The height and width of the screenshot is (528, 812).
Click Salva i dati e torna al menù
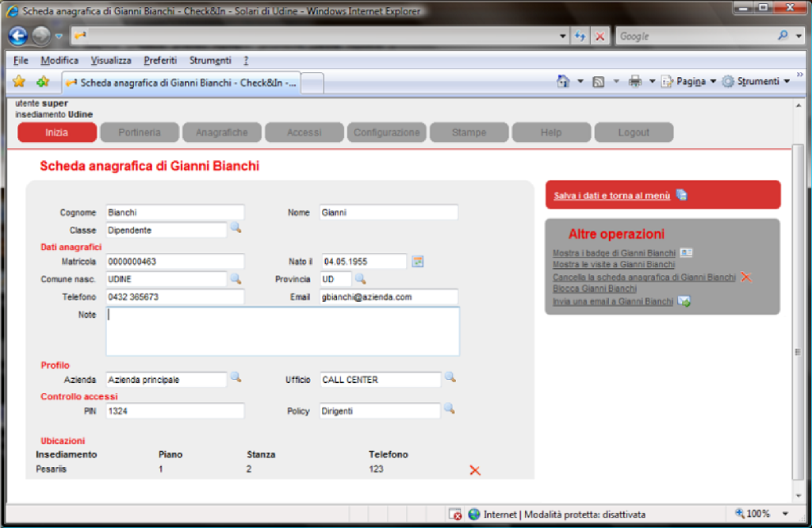[x=611, y=195]
